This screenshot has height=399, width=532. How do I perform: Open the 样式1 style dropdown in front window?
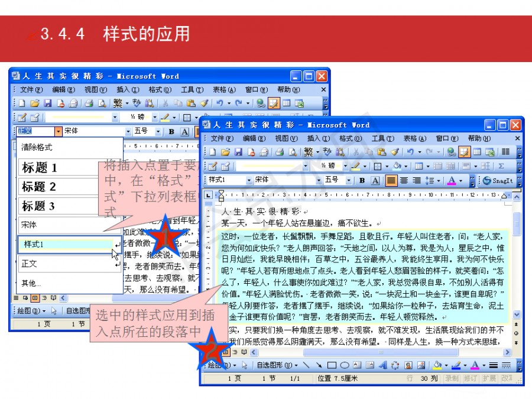(249, 180)
